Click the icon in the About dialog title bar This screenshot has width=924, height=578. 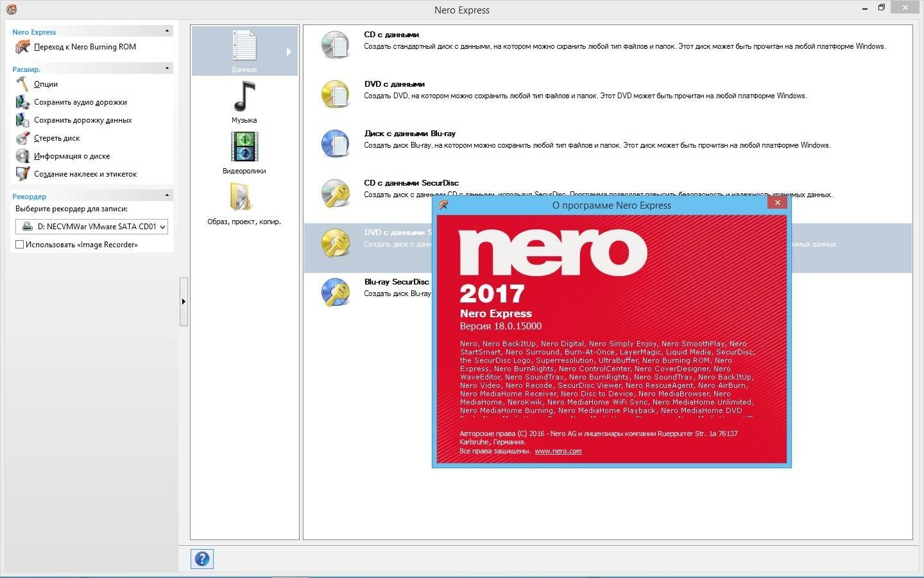(443, 205)
